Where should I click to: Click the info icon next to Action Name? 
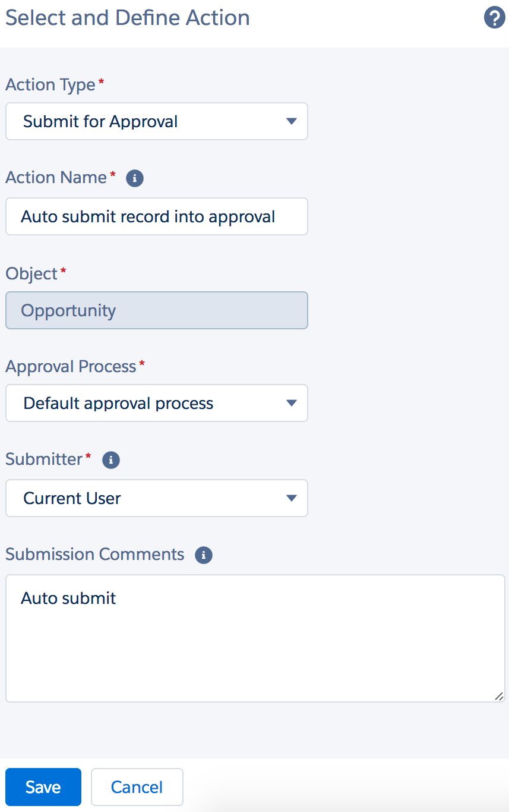[135, 178]
